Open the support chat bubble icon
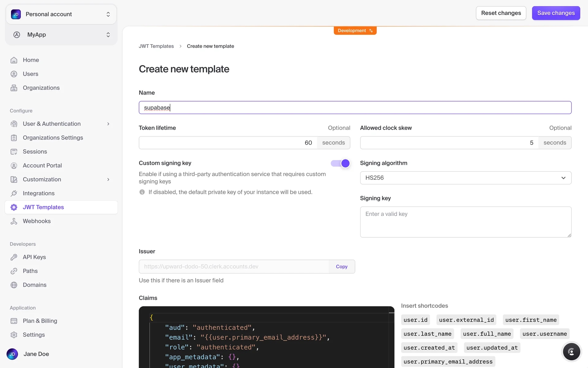This screenshot has height=368, width=588. click(571, 352)
